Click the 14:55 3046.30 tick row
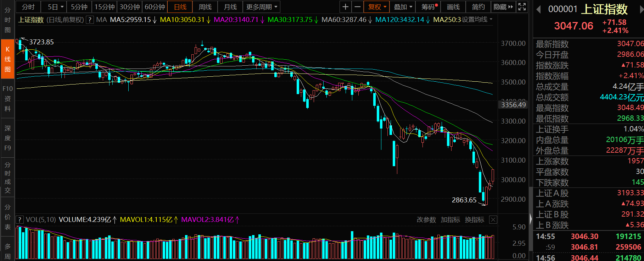The image size is (644, 261). pyautogui.click(x=589, y=236)
